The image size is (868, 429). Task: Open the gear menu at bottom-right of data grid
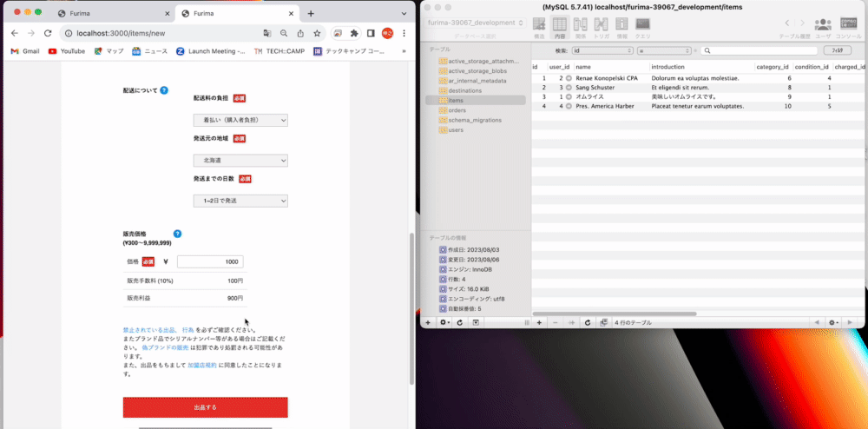tap(833, 323)
